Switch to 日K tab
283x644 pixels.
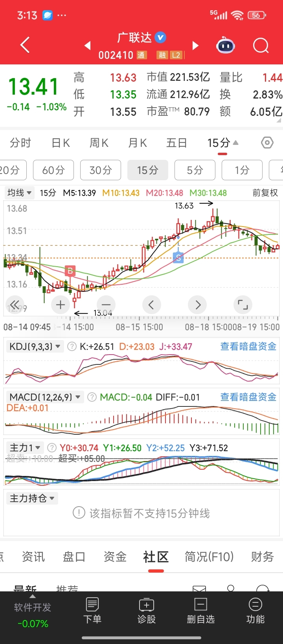[61, 143]
